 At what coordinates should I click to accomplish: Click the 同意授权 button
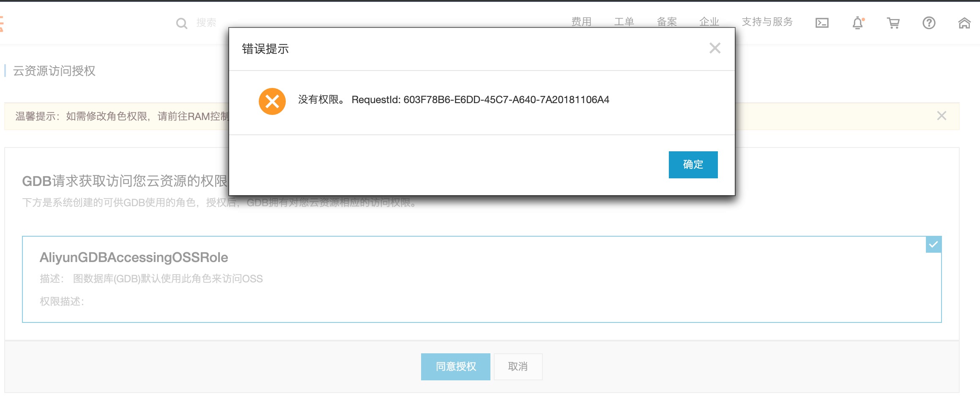click(456, 367)
